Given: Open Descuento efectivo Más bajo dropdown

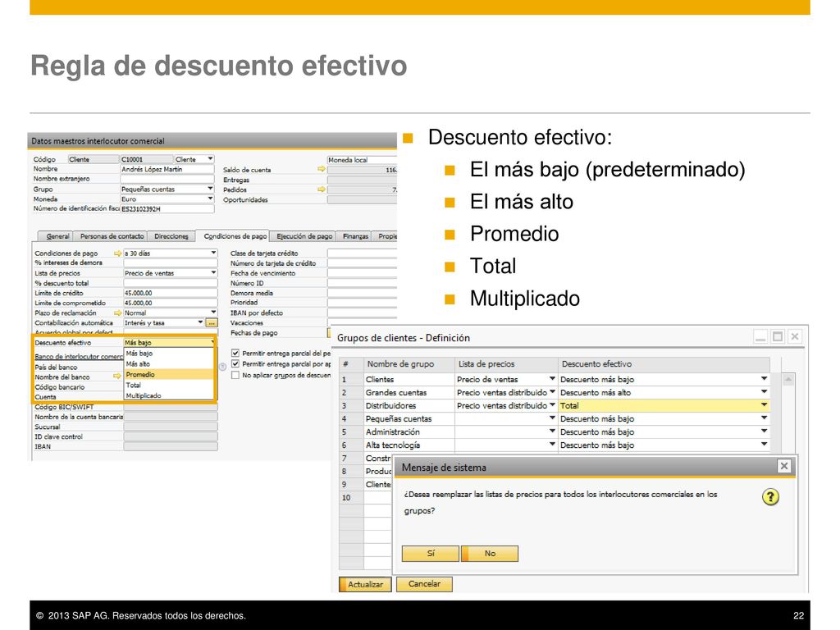Looking at the screenshot, I should pyautogui.click(x=212, y=342).
